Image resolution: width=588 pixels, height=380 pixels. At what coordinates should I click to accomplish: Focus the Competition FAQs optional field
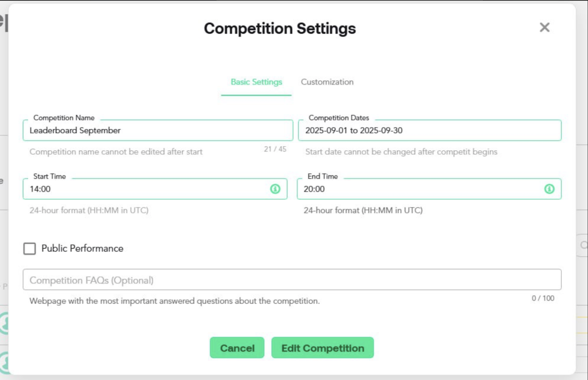pos(292,280)
